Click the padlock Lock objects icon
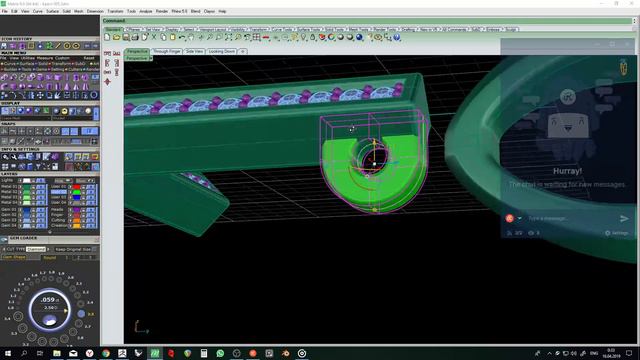Viewport: 640px width, 360px height. (x=313, y=38)
